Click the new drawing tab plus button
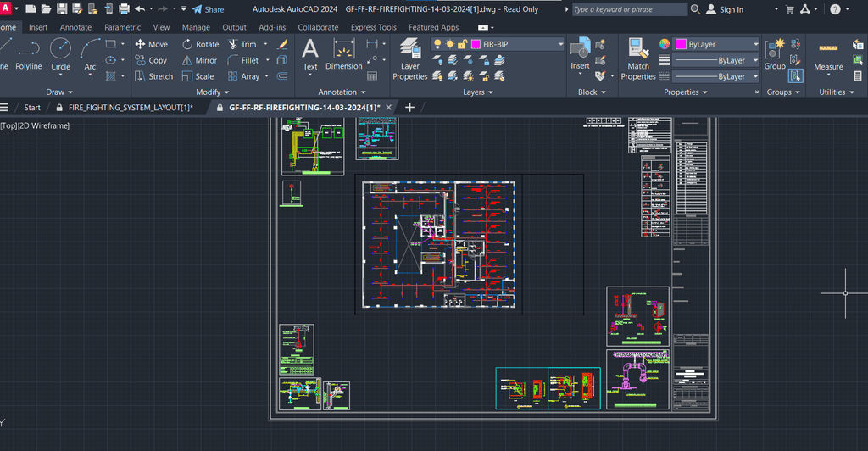Image resolution: width=868 pixels, height=451 pixels. coord(409,108)
